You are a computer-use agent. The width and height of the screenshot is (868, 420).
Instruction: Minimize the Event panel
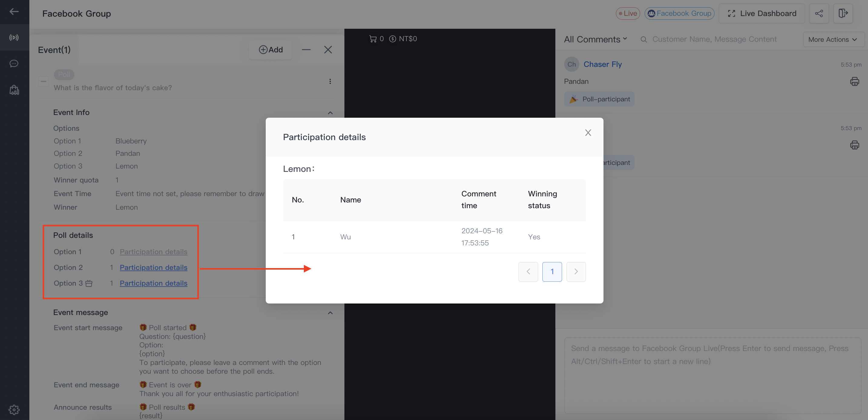point(306,50)
